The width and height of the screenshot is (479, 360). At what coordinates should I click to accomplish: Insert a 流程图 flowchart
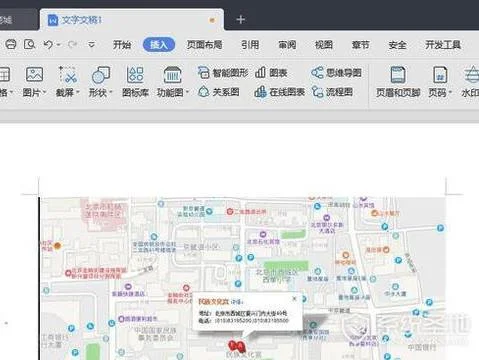coord(332,92)
